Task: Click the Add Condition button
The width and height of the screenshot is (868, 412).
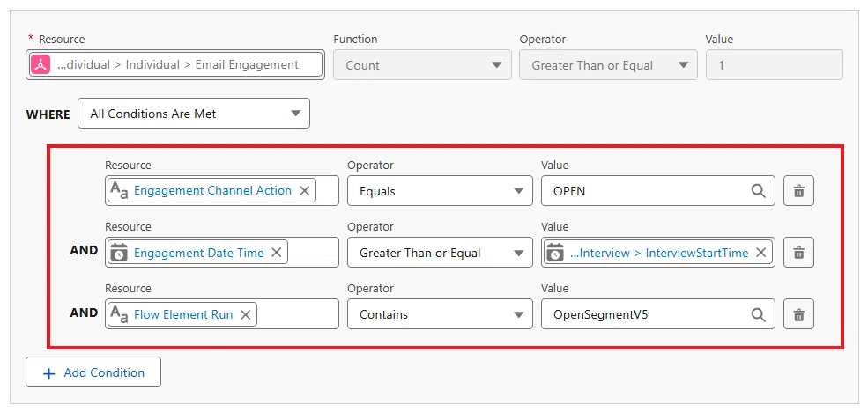Action: [x=93, y=372]
